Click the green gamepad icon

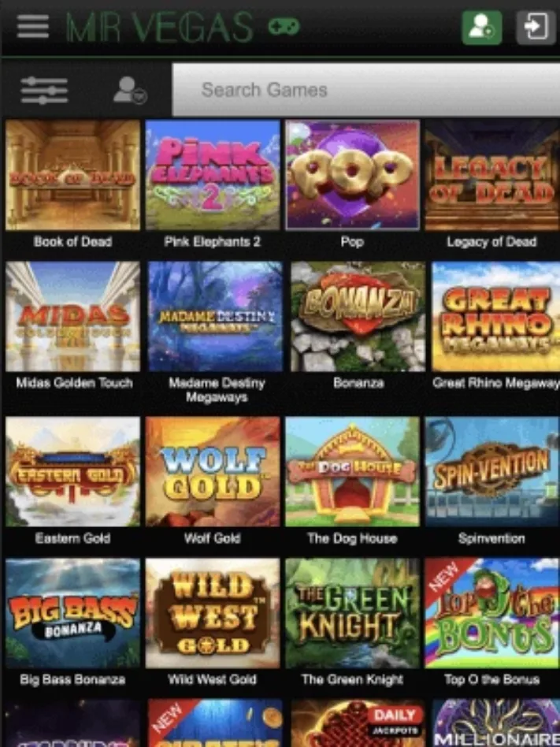pyautogui.click(x=284, y=27)
